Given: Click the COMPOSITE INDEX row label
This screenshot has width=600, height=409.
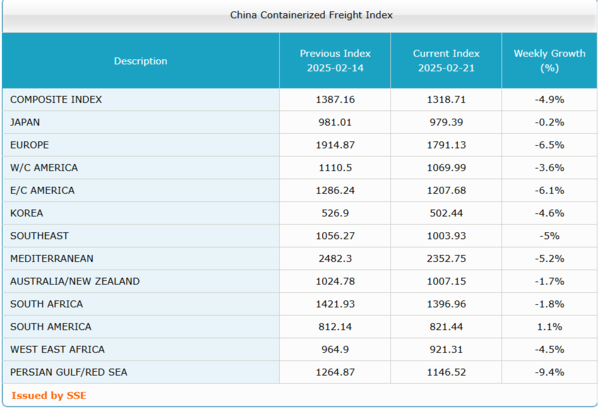Looking at the screenshot, I should pos(56,100).
